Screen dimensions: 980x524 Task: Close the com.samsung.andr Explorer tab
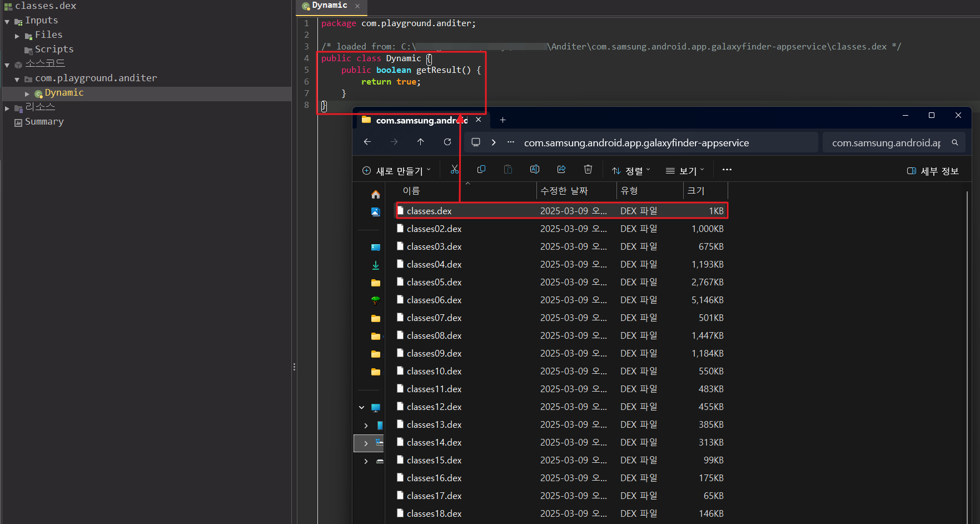[x=479, y=120]
